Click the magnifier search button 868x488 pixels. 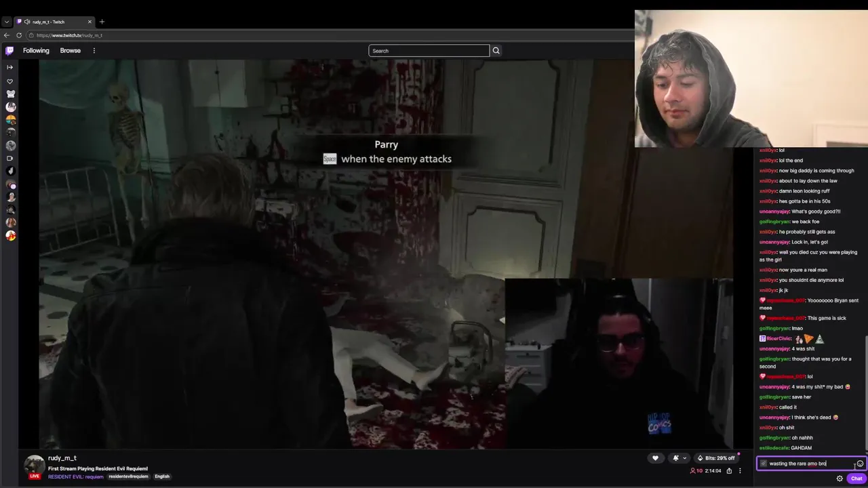pos(496,51)
